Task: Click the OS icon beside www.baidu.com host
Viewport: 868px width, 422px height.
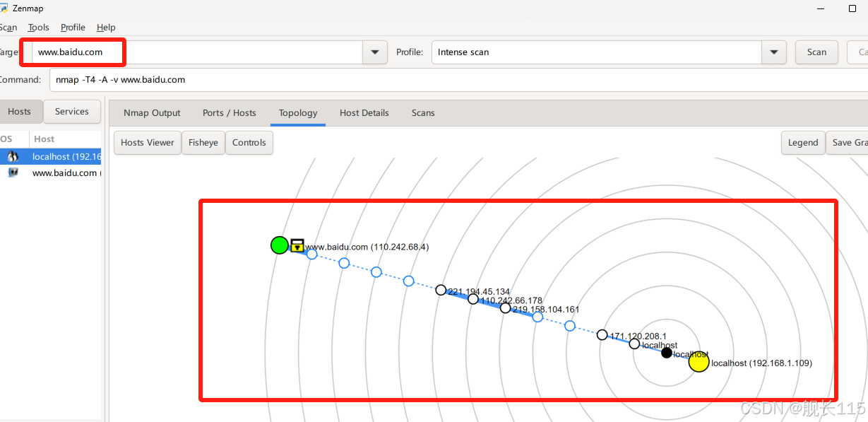Action: point(13,172)
